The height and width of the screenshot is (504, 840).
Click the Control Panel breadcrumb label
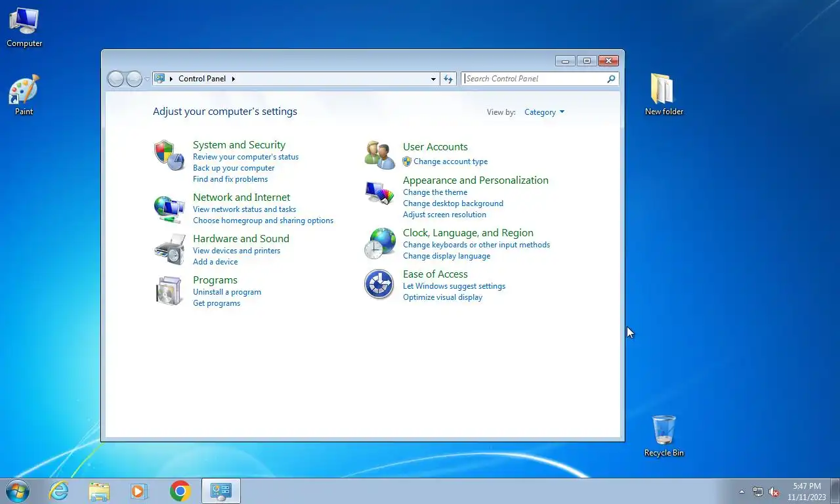click(x=202, y=79)
